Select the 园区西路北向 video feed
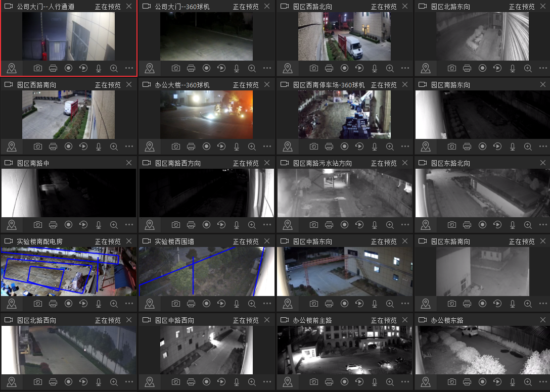 tap(344, 36)
